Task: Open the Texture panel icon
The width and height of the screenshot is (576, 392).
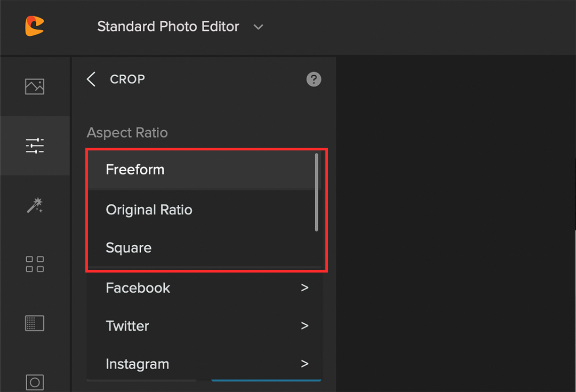Action: click(x=35, y=323)
